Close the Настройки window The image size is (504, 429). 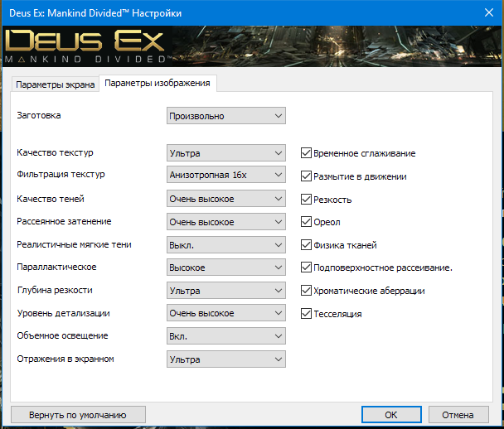click(x=489, y=13)
